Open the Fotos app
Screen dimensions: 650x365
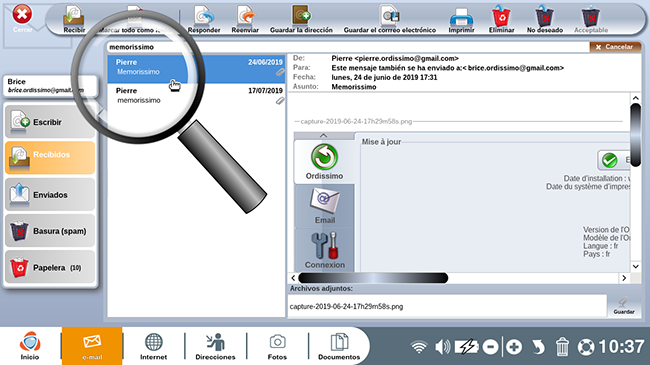tap(277, 346)
